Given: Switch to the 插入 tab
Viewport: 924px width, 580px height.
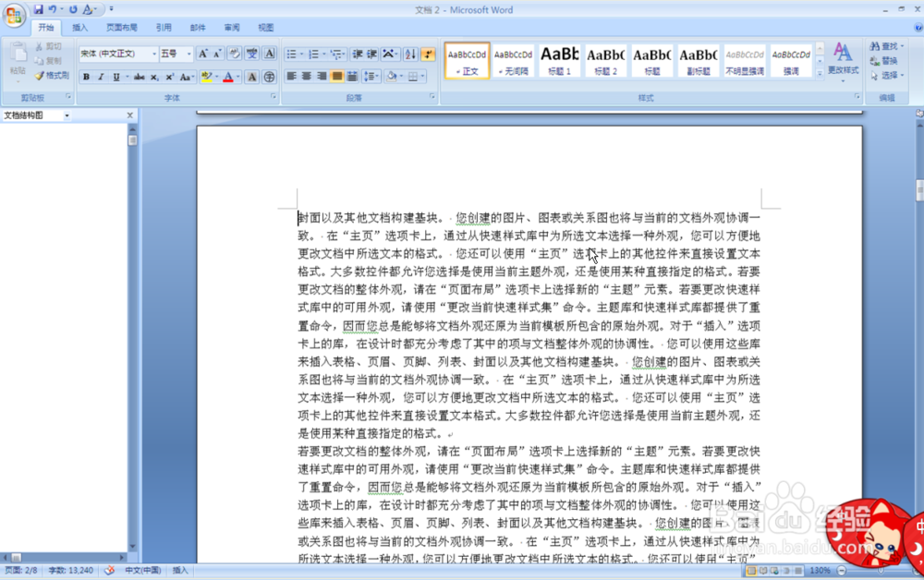Looking at the screenshot, I should pos(79,28).
